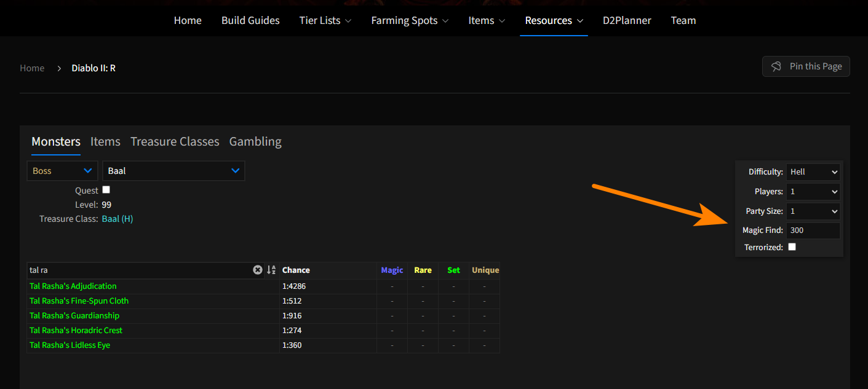
Task: Click the Set column header
Action: pos(453,270)
